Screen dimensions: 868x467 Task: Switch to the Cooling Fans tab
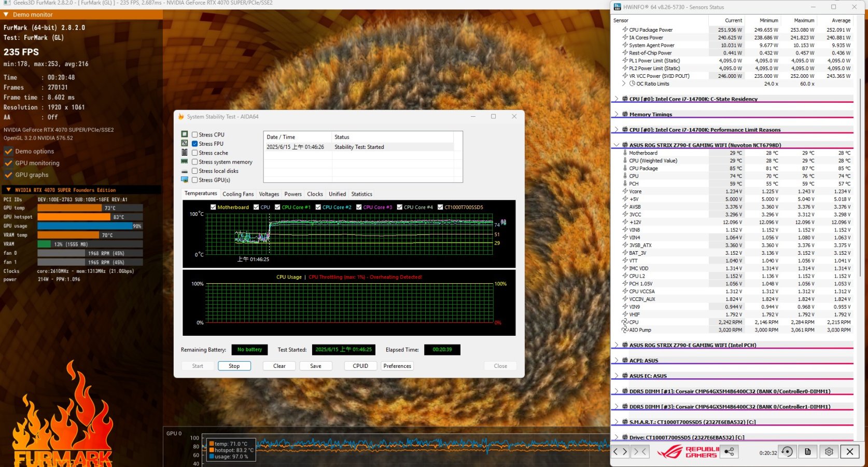click(x=238, y=194)
